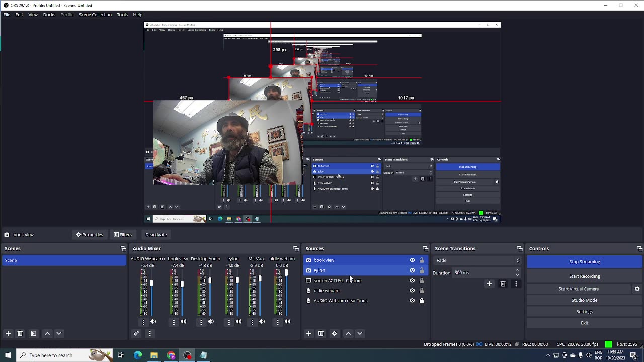644x362 pixels.
Task: Undock the Sources panel
Action: 425,248
